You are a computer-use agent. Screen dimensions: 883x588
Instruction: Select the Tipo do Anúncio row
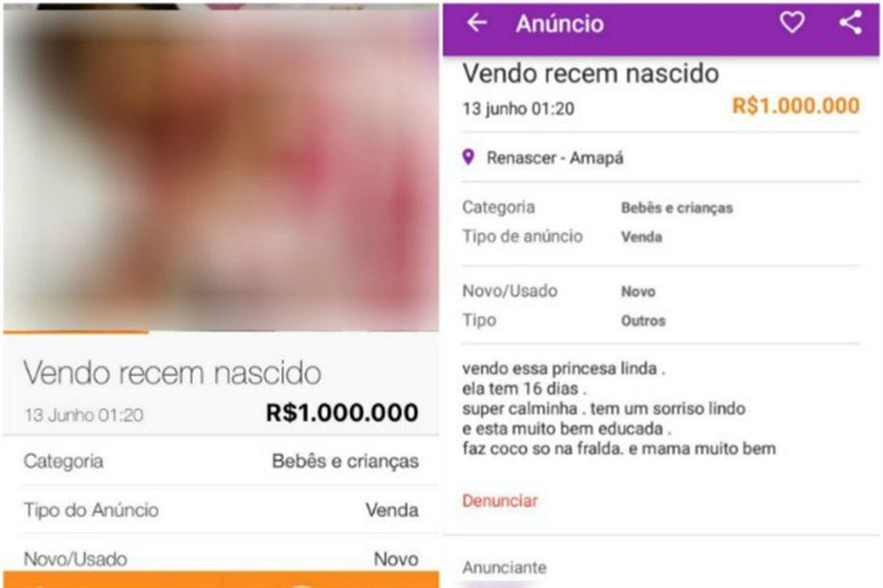pyautogui.click(x=221, y=510)
